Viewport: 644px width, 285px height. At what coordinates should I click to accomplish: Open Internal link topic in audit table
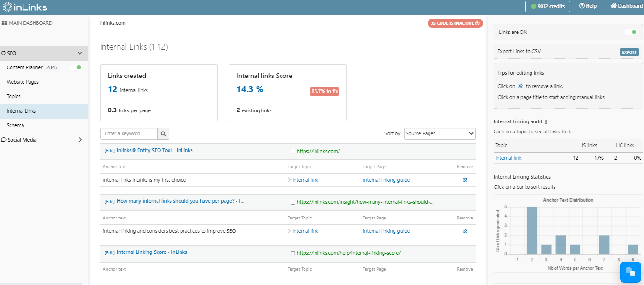[508, 158]
